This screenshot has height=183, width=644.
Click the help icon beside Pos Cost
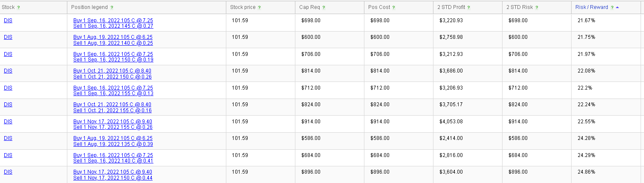(393, 8)
